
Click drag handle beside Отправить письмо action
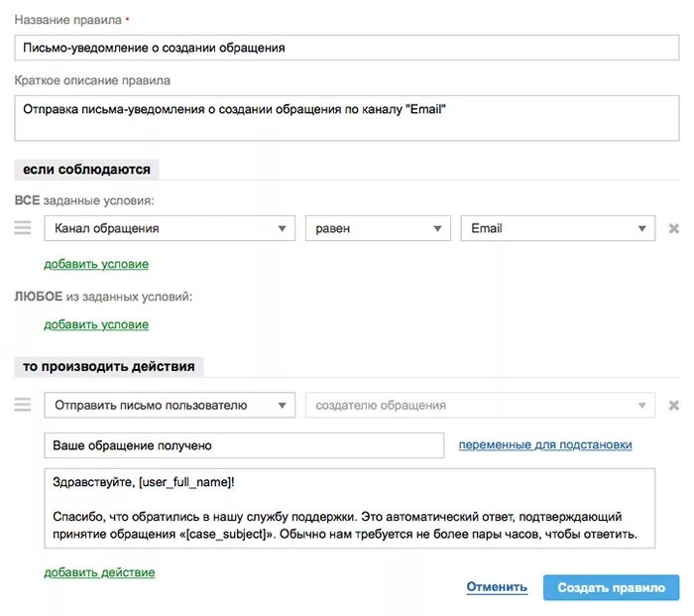coord(23,405)
